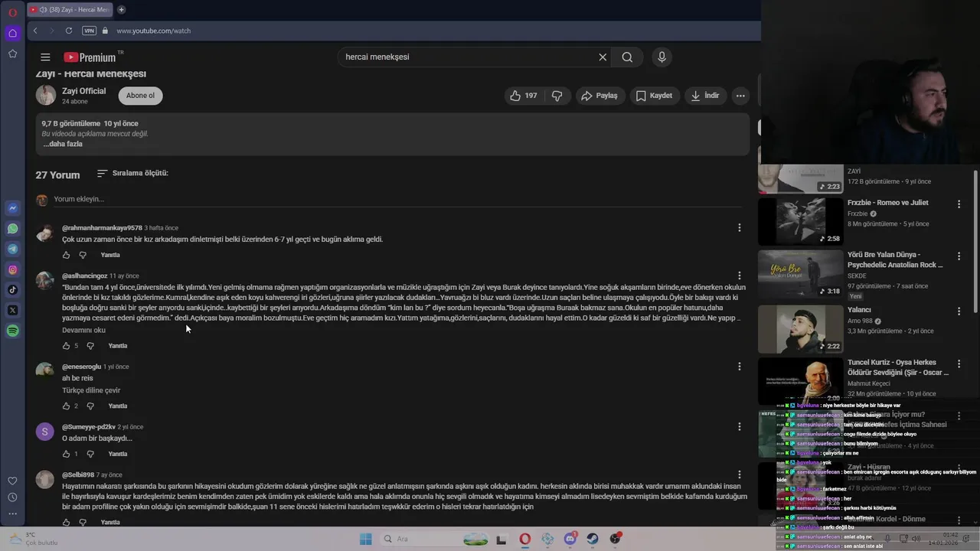Open Telegram in the Opera sidebar
Image resolution: width=980 pixels, height=551 pixels.
12,249
